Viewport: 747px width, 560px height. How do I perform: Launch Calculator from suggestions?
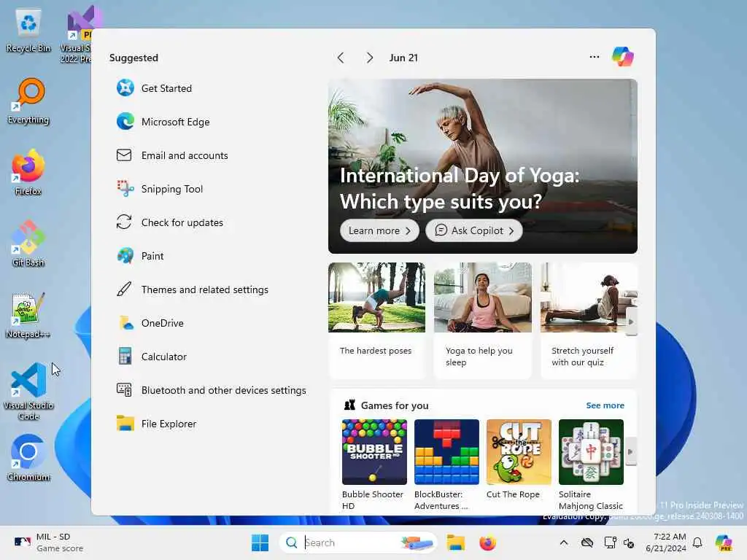click(x=152, y=357)
